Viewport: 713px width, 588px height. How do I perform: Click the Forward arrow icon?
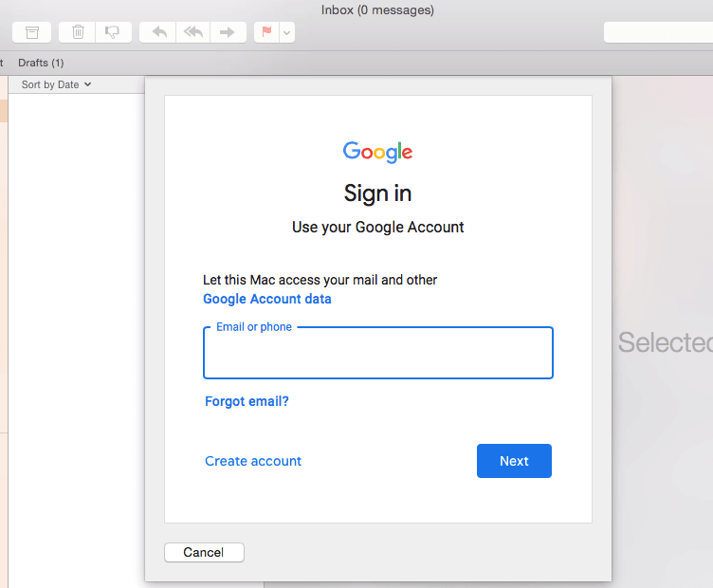coord(228,32)
